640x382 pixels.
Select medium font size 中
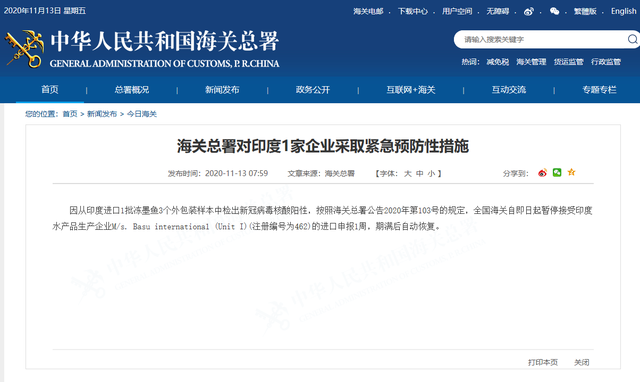pyautogui.click(x=420, y=173)
